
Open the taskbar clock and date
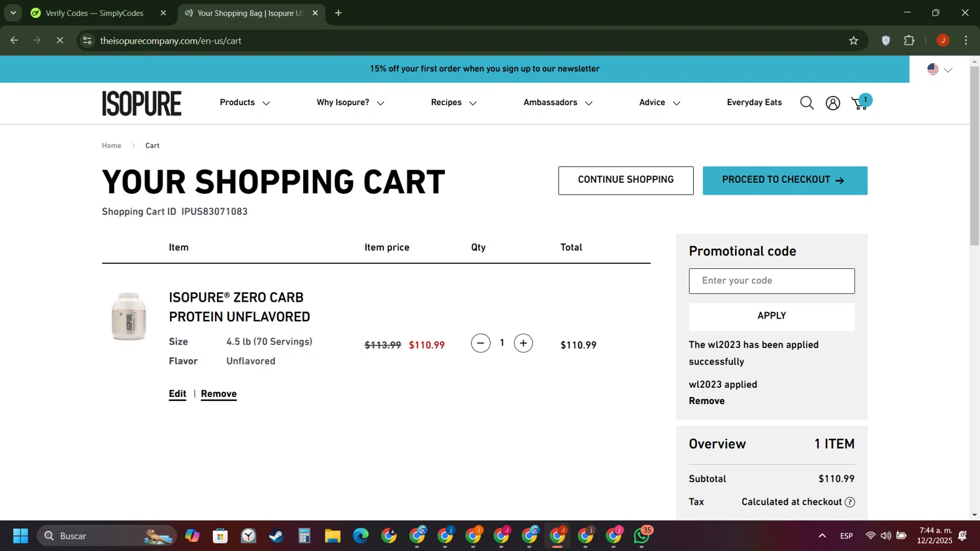point(935,535)
